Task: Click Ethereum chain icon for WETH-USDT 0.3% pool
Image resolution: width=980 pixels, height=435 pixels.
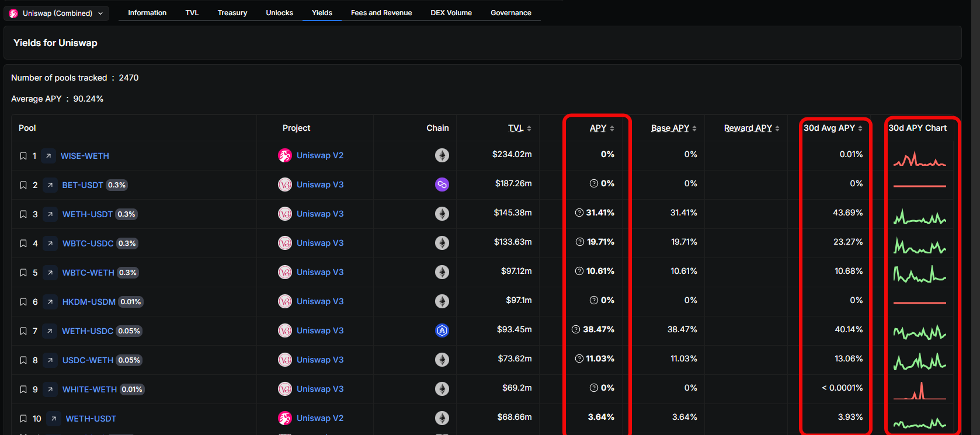Action: (442, 214)
